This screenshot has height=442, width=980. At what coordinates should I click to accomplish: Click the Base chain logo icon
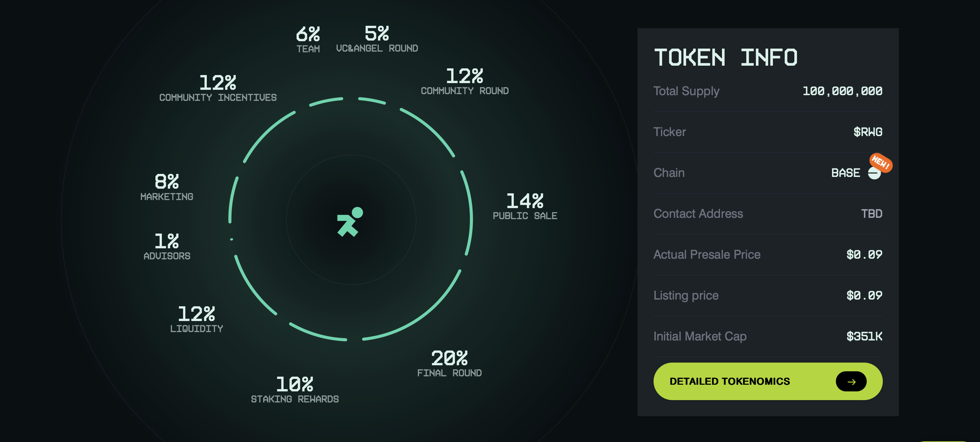(x=873, y=174)
